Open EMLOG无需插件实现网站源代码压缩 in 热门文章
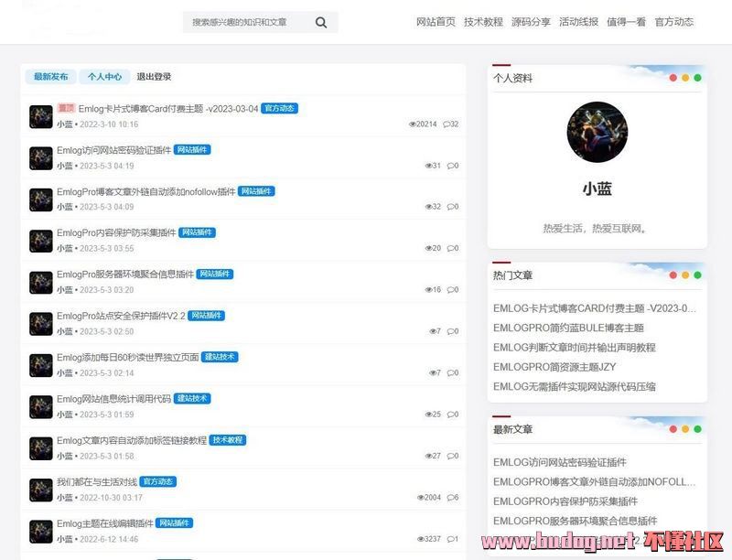This screenshot has width=732, height=560. coord(575,387)
